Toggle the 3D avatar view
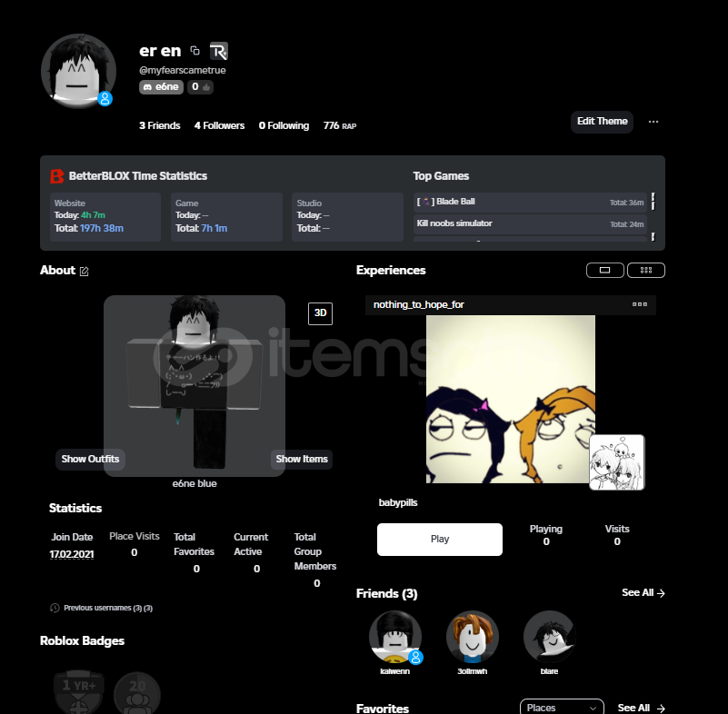Image resolution: width=728 pixels, height=714 pixels. pos(320,313)
